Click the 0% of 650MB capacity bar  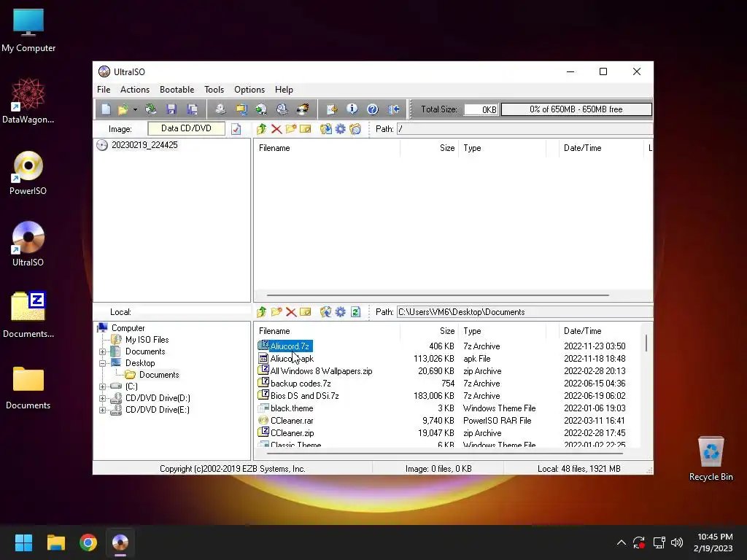(576, 109)
